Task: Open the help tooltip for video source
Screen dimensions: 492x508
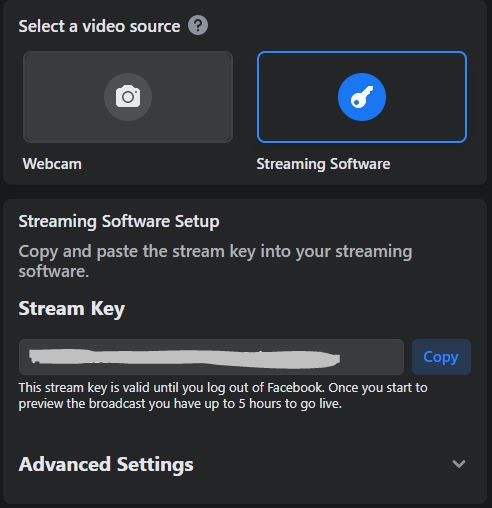Action: [x=198, y=26]
